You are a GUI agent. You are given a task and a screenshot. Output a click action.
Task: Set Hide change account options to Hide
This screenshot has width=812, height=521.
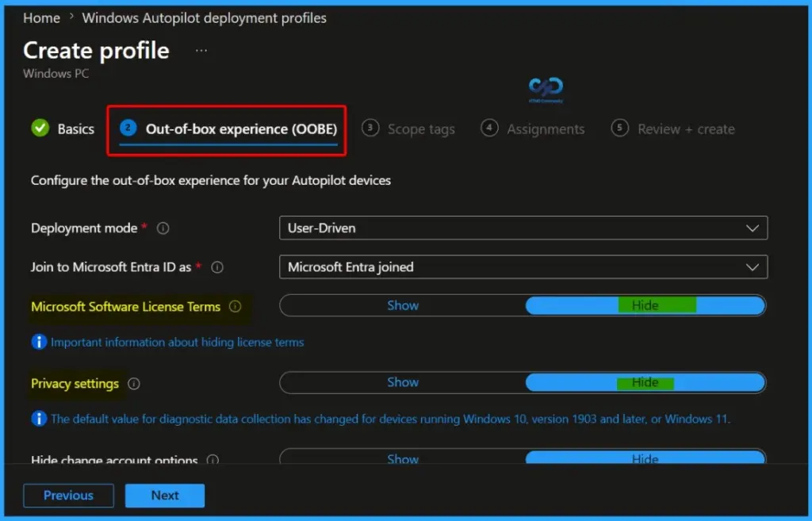coord(645,458)
